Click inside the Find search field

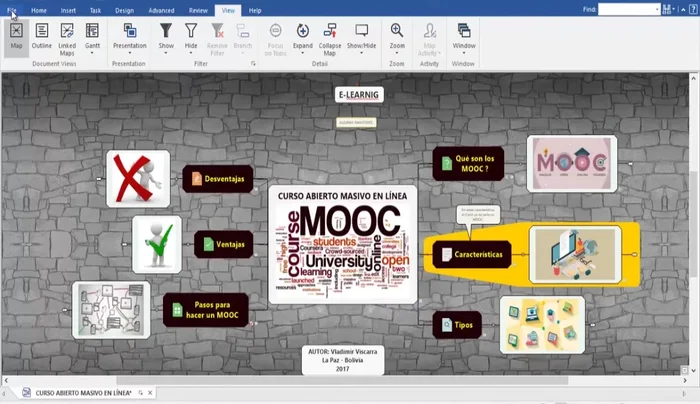628,9
